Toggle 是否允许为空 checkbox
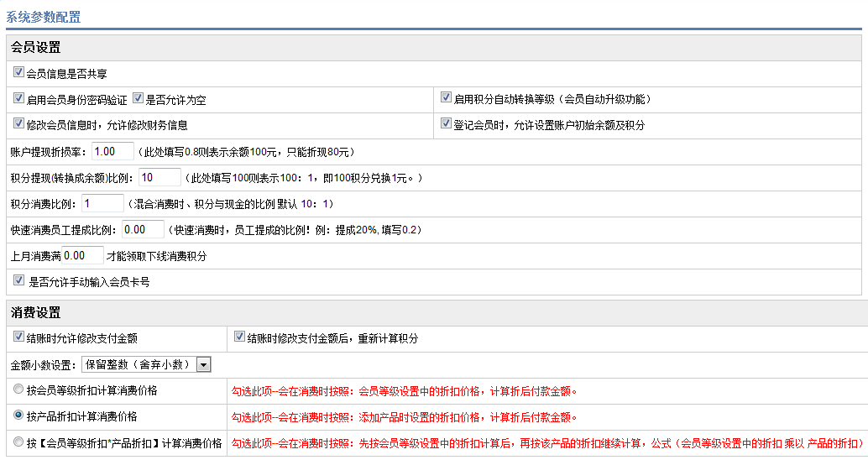The image size is (868, 460). coord(139,98)
